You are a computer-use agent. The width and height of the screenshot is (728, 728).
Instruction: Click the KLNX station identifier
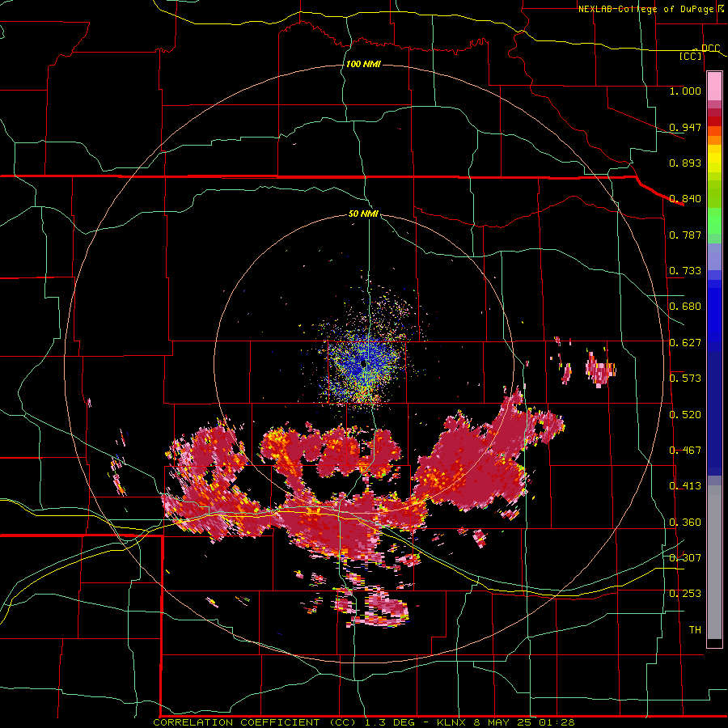(451, 722)
